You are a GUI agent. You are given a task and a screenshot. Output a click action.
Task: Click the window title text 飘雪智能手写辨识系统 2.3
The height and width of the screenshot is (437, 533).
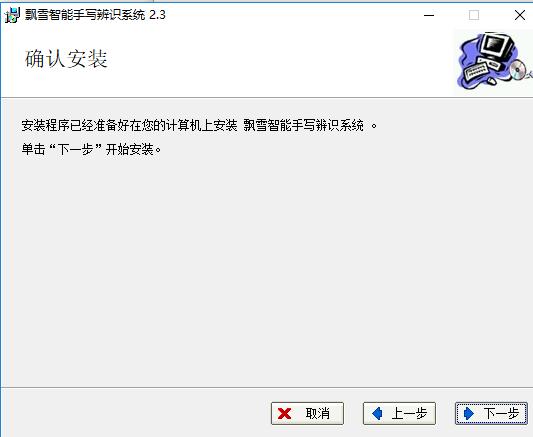coord(95,15)
